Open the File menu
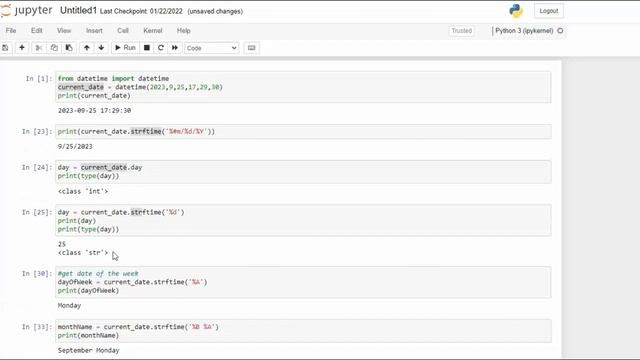 [x=11, y=31]
